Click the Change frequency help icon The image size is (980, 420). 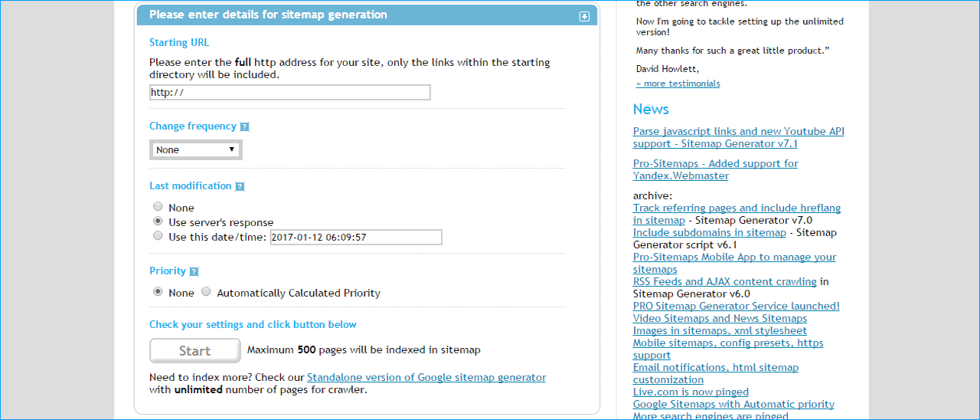[244, 127]
